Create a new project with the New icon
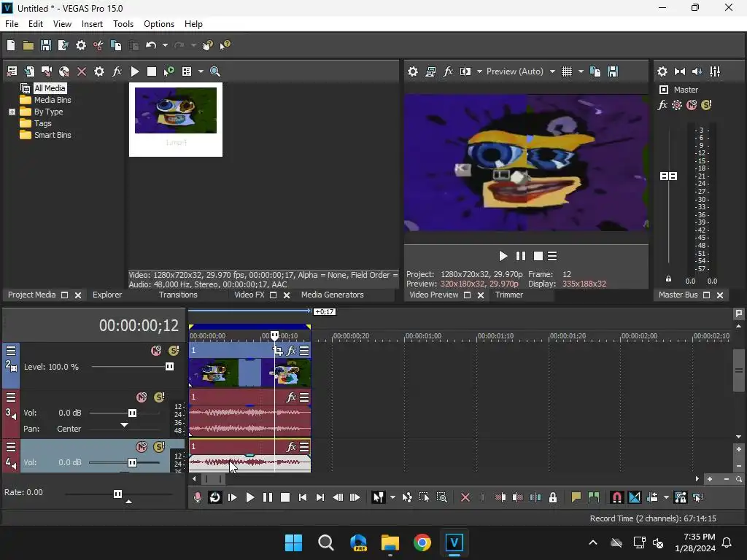Screen dimensions: 747x560 (11, 45)
